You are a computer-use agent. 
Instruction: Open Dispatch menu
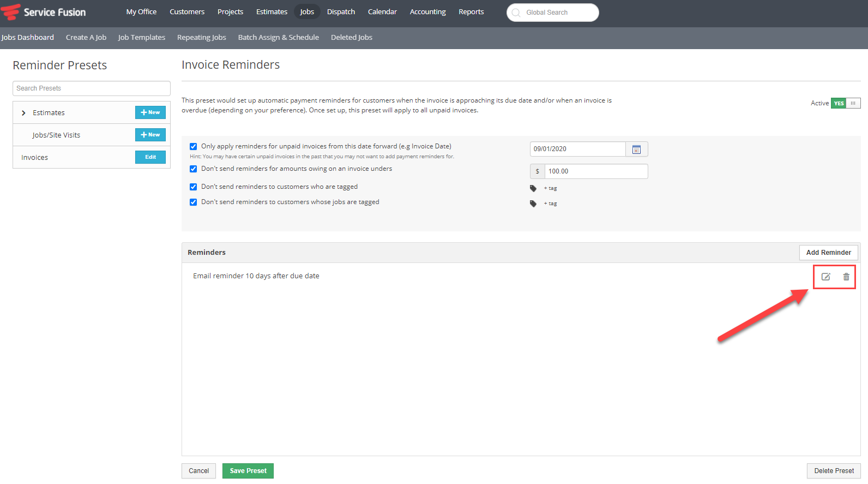pos(341,11)
